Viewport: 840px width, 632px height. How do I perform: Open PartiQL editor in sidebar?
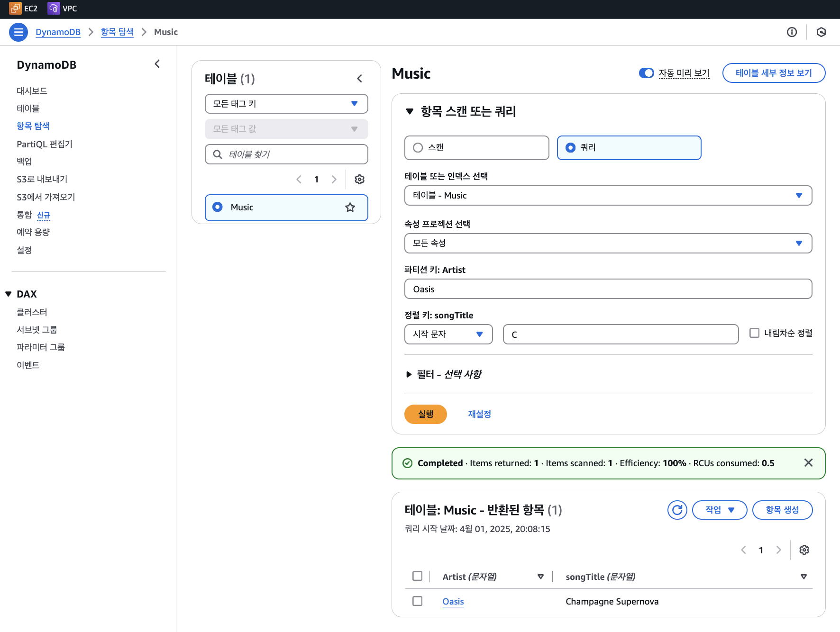coord(45,144)
